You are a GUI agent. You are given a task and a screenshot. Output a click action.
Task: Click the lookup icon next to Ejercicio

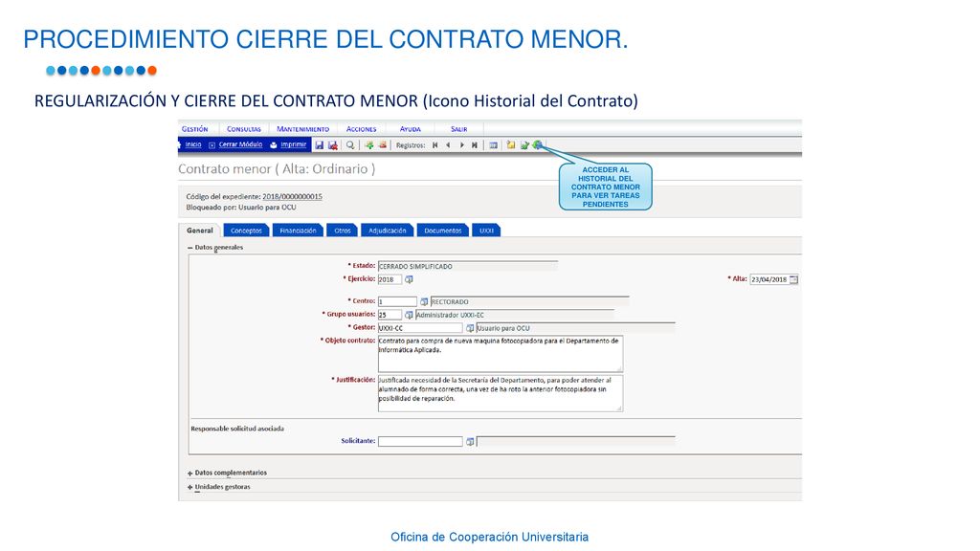409,279
